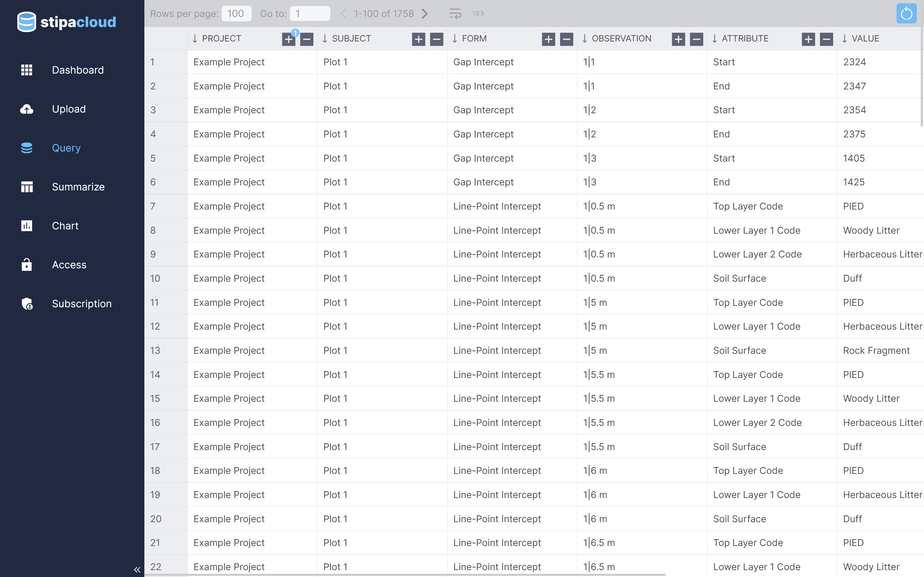
Task: Click the previous page arrow
Action: (343, 14)
